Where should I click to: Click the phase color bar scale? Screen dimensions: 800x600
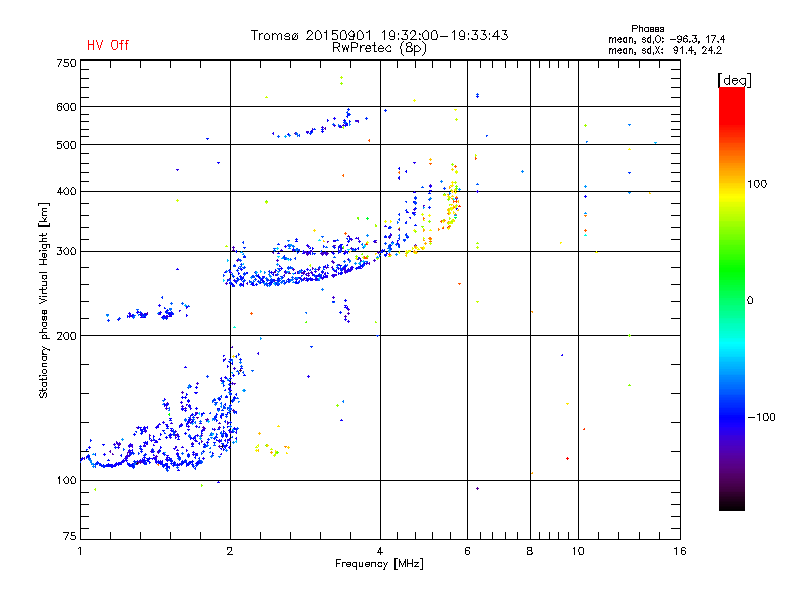coord(732,299)
